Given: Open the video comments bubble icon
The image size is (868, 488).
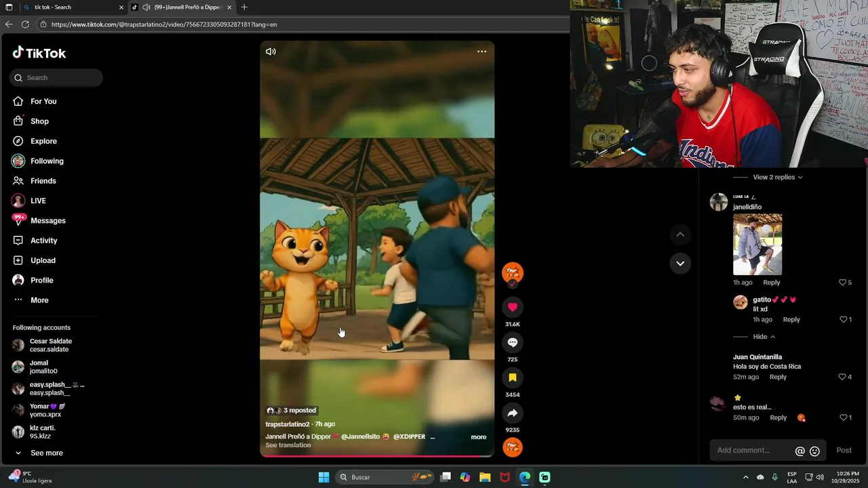Looking at the screenshot, I should click(x=513, y=342).
